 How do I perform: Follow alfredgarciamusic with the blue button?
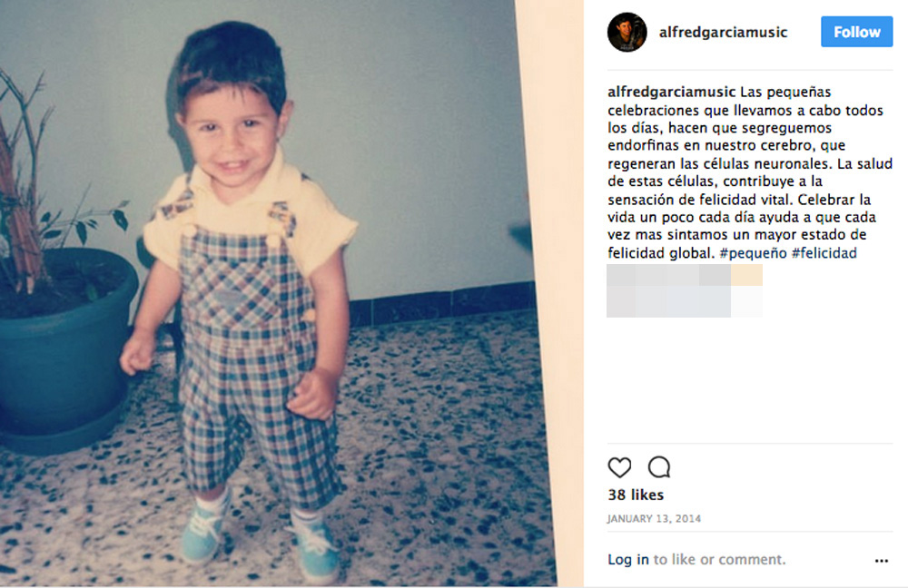tap(856, 32)
